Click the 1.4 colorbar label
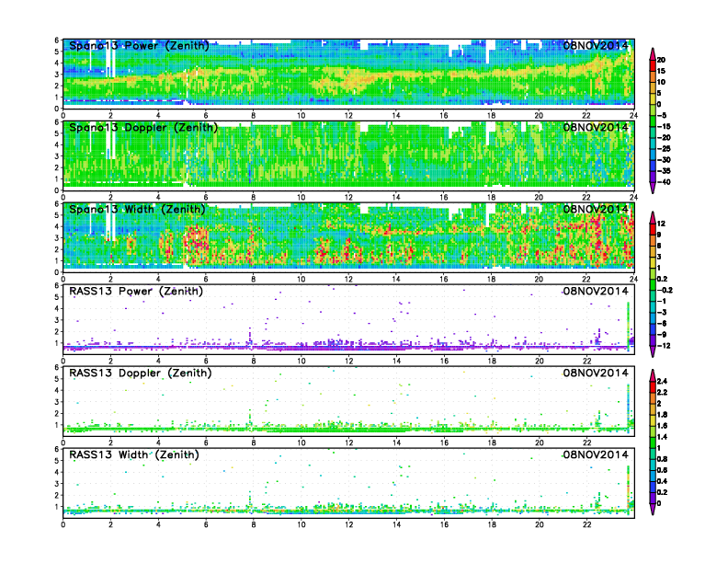728x563 pixels. 662,437
